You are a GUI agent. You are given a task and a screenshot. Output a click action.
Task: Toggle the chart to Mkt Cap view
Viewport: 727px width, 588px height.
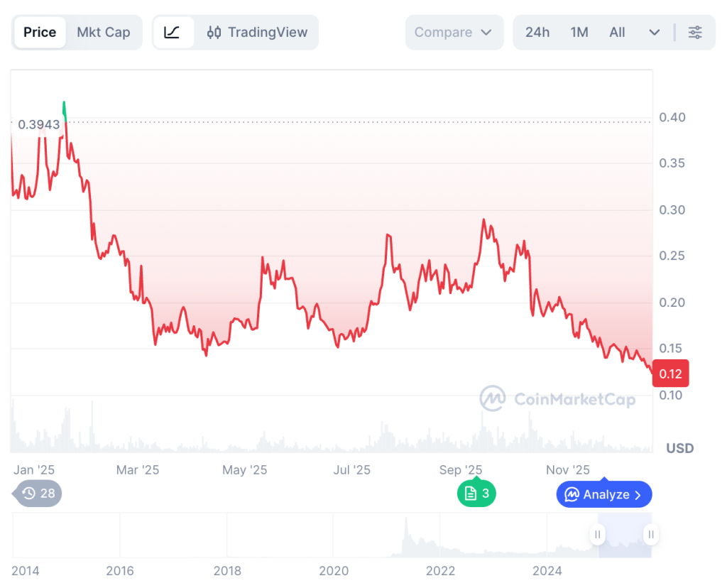click(103, 33)
